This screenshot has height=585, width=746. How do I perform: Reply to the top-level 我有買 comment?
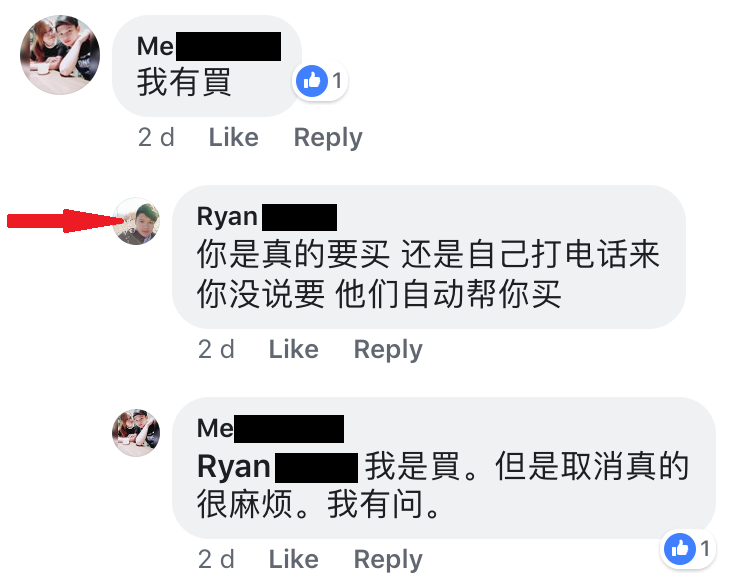(328, 138)
